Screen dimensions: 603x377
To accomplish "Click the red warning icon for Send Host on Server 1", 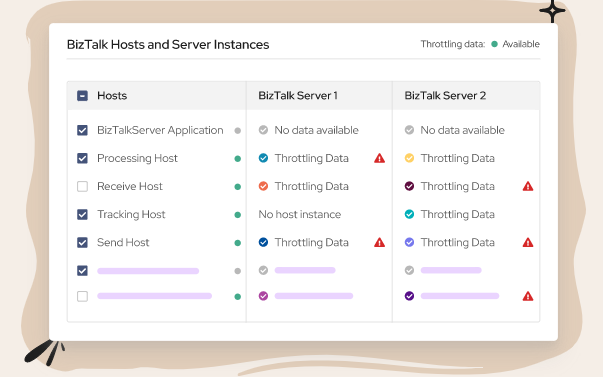I will (380, 242).
